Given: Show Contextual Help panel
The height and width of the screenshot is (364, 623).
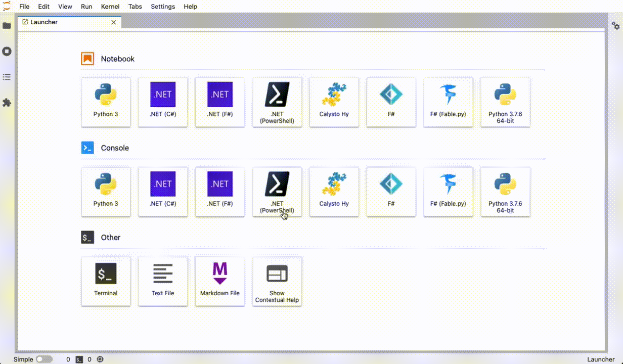Looking at the screenshot, I should point(277,281).
